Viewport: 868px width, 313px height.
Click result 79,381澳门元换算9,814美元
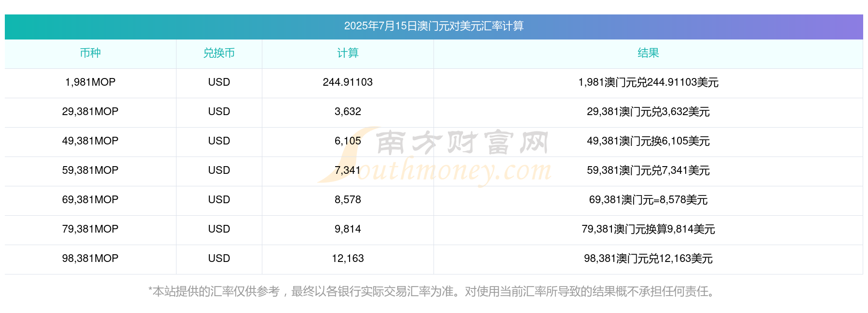click(x=648, y=229)
